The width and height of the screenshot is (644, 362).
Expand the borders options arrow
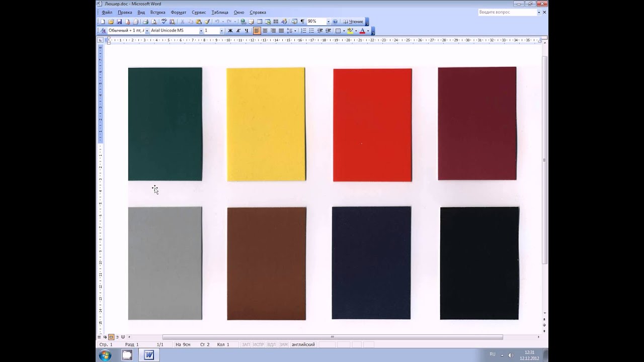[344, 31]
